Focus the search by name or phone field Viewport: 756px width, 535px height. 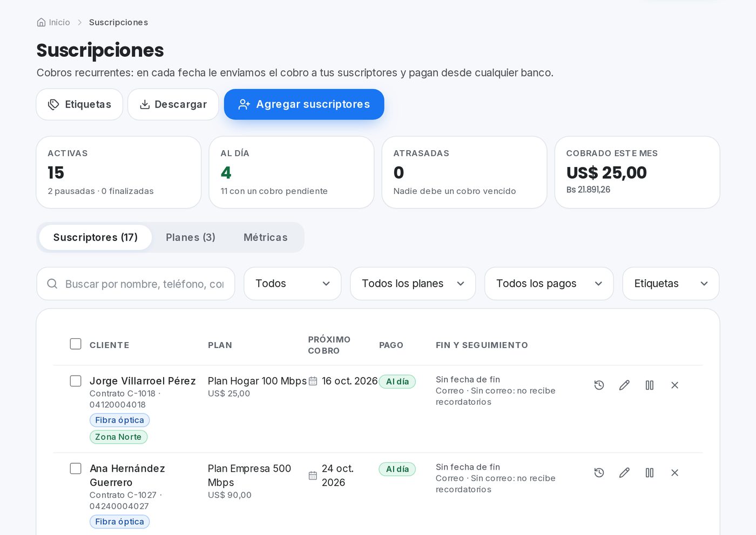pyautogui.click(x=136, y=284)
